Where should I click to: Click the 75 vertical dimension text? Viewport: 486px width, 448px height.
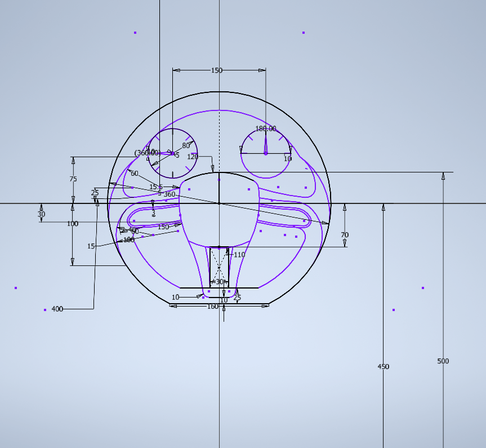click(73, 179)
